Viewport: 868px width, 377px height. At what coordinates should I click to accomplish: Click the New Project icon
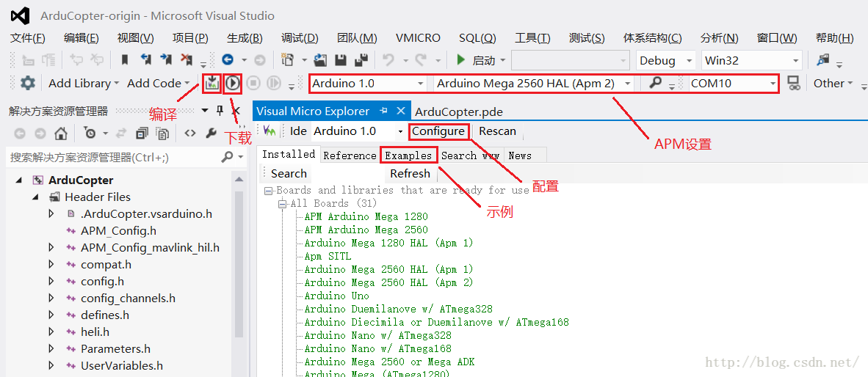pos(286,59)
